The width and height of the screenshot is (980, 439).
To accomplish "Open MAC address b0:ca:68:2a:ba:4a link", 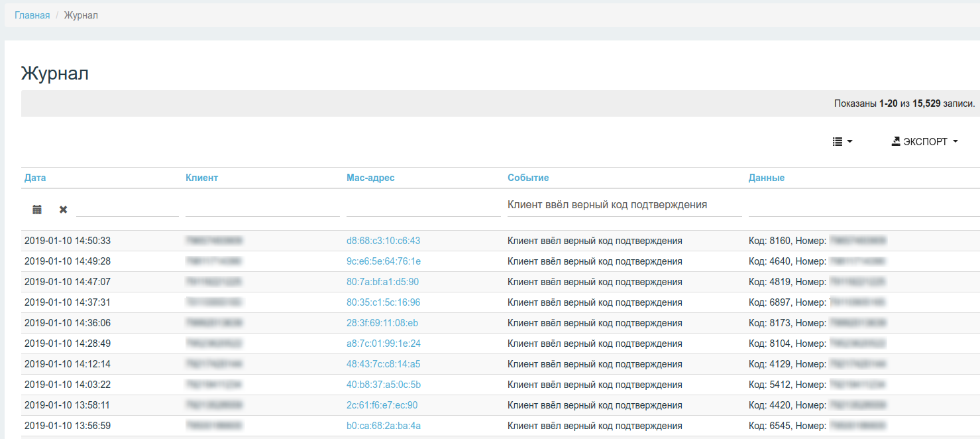I will [383, 426].
